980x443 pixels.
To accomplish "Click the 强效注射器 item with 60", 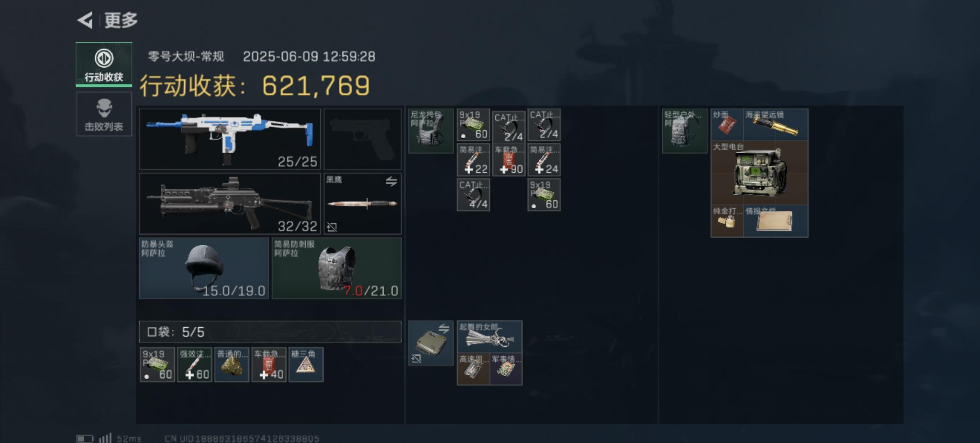I will (195, 365).
